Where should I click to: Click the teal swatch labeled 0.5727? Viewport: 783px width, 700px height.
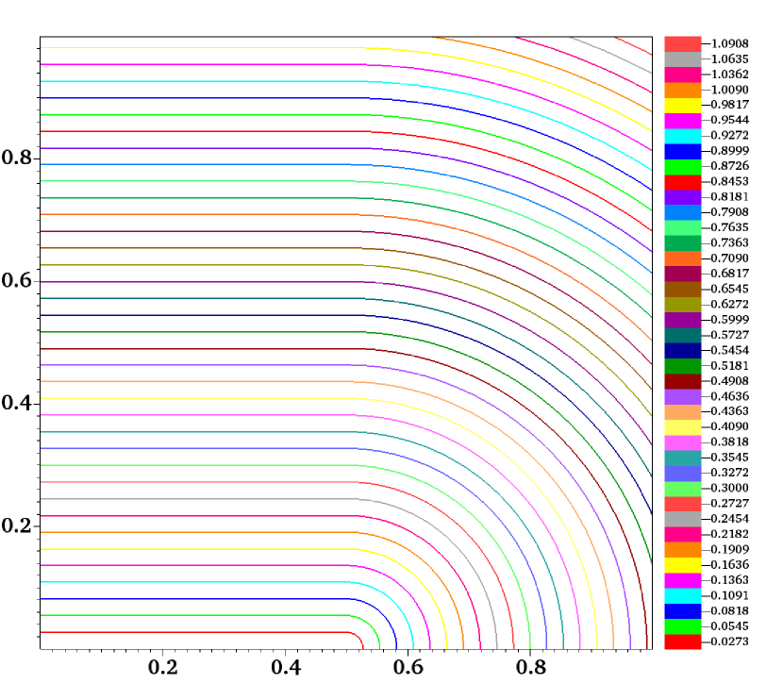click(x=683, y=335)
